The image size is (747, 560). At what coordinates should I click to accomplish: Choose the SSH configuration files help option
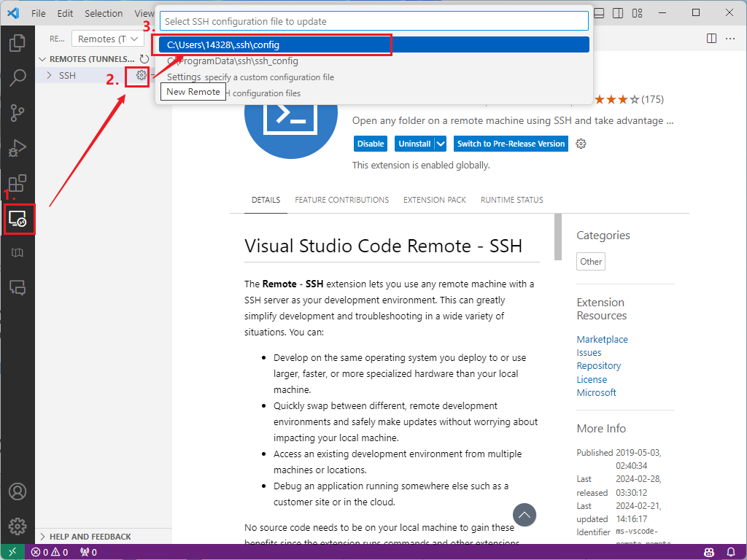(374, 93)
